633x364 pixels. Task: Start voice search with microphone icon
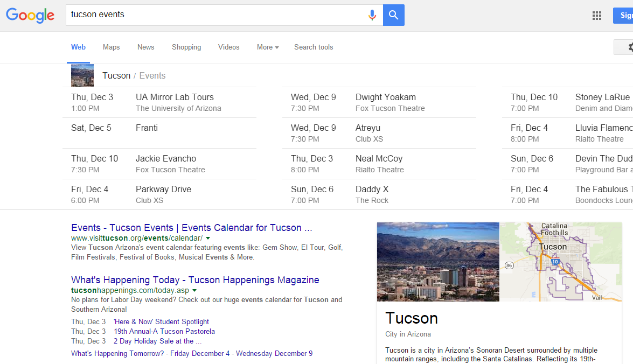point(372,15)
